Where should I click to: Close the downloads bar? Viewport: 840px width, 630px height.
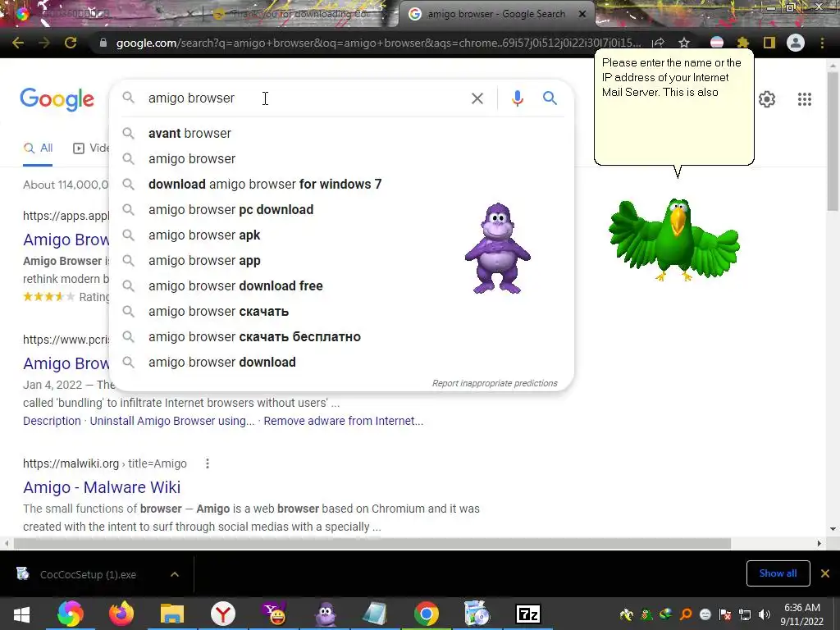(825, 573)
